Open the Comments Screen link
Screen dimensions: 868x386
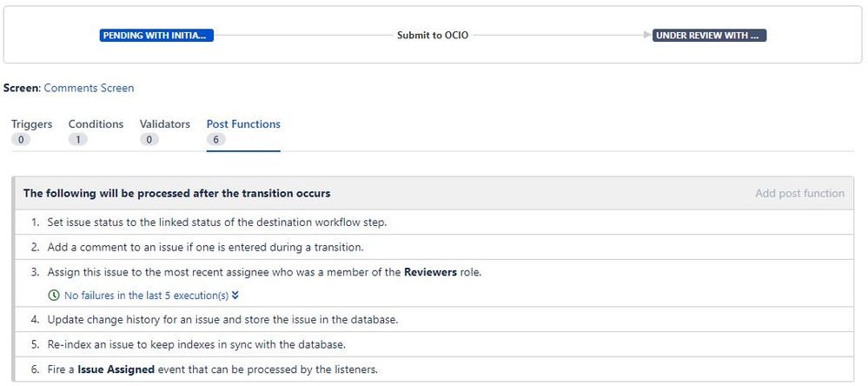pos(89,88)
